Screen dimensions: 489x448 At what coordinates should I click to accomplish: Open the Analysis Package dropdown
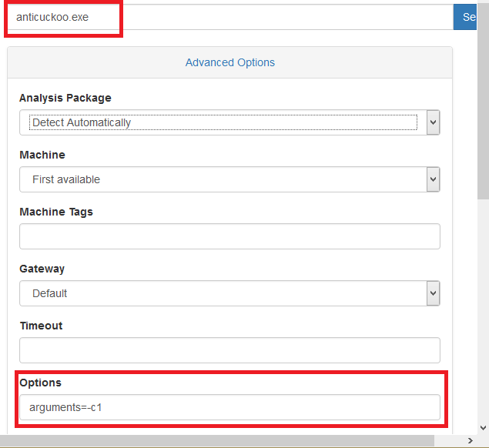pyautogui.click(x=229, y=122)
